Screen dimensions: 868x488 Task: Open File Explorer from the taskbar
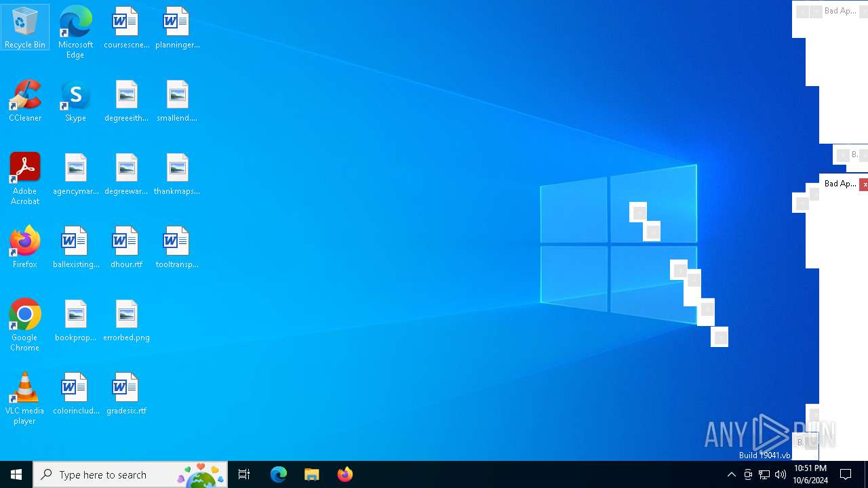(x=312, y=474)
